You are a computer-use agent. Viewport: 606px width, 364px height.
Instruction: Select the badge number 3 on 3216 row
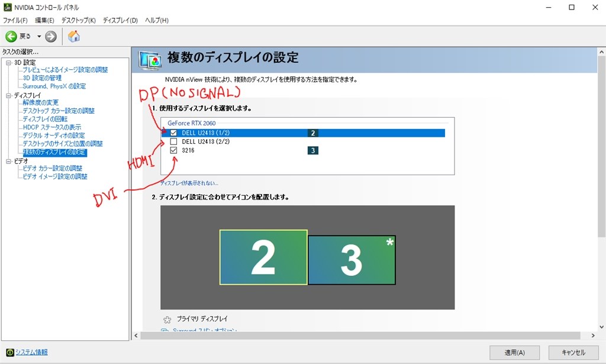pos(312,150)
